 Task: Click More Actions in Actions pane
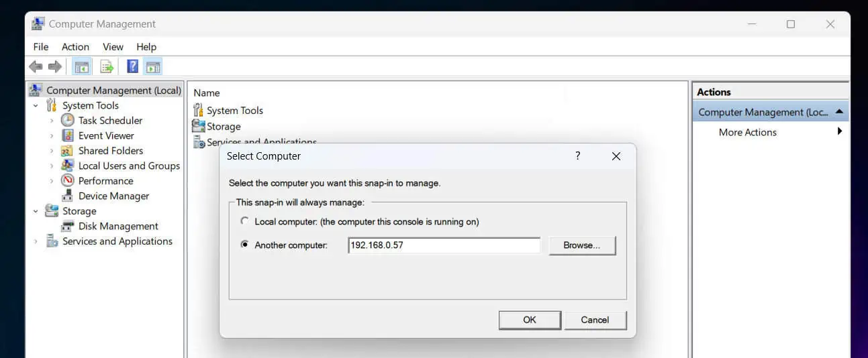pos(747,132)
